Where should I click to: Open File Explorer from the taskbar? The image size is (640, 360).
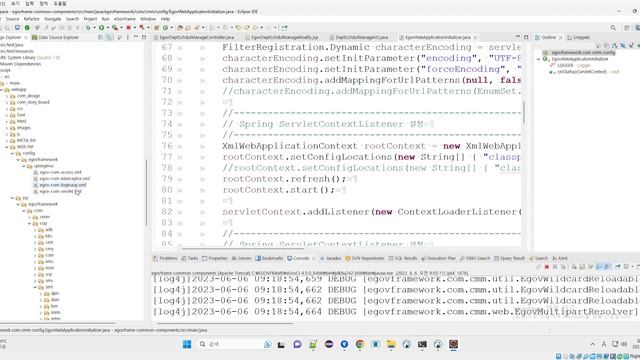pos(391,344)
